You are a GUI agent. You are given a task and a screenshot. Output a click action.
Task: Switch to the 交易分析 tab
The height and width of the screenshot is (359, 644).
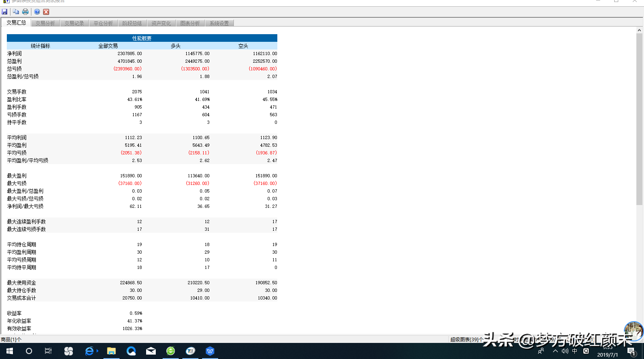tap(45, 23)
